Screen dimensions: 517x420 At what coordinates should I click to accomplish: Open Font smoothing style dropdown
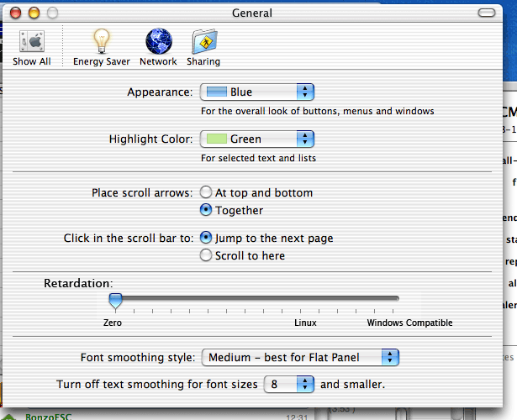(x=300, y=357)
